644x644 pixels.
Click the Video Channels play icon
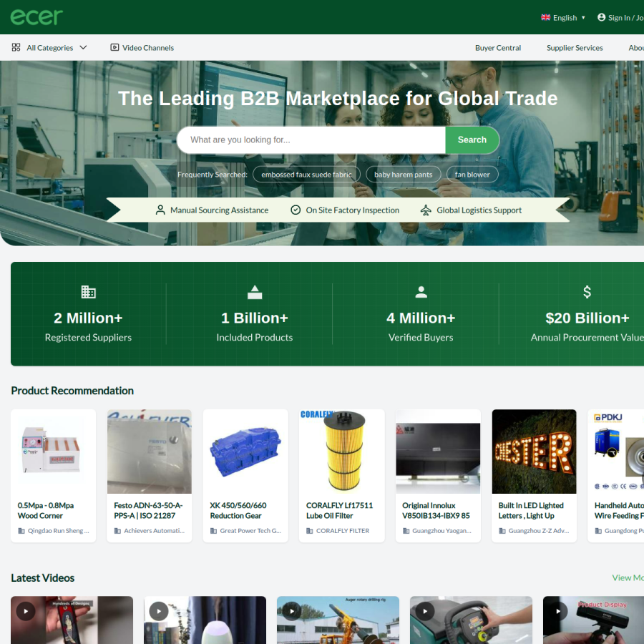click(x=114, y=48)
